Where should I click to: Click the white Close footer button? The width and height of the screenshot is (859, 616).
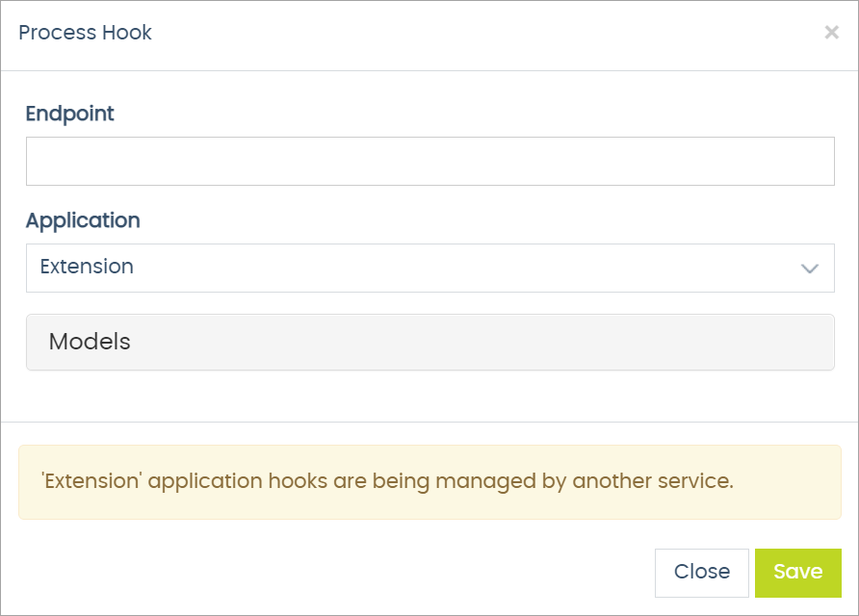(x=701, y=572)
